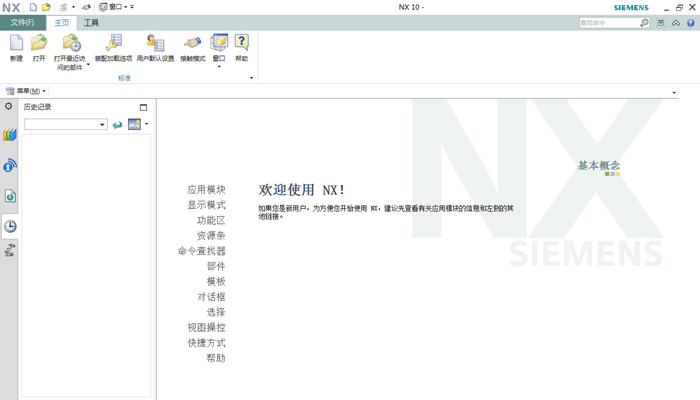This screenshot has width=700, height=400.
Task: Open the 部件 welcome link
Action: coord(216,267)
